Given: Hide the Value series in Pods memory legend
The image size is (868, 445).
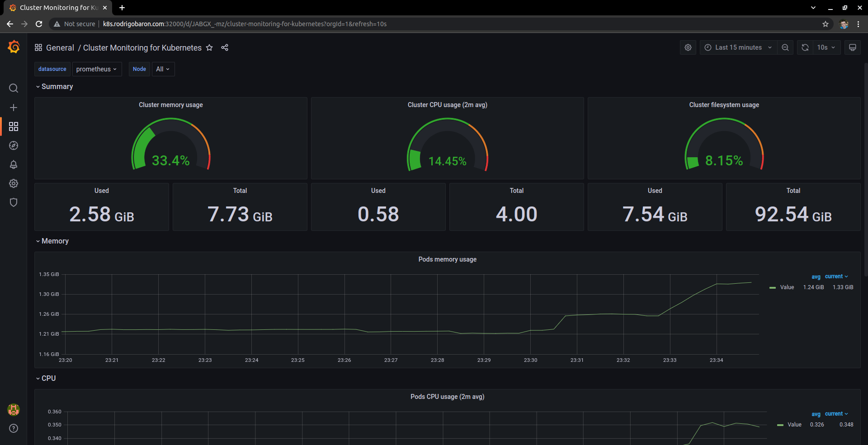Looking at the screenshot, I should tap(788, 287).
